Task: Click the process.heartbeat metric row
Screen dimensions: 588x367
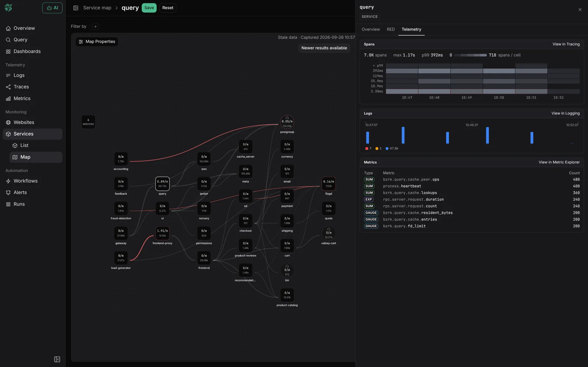Action: (472, 186)
